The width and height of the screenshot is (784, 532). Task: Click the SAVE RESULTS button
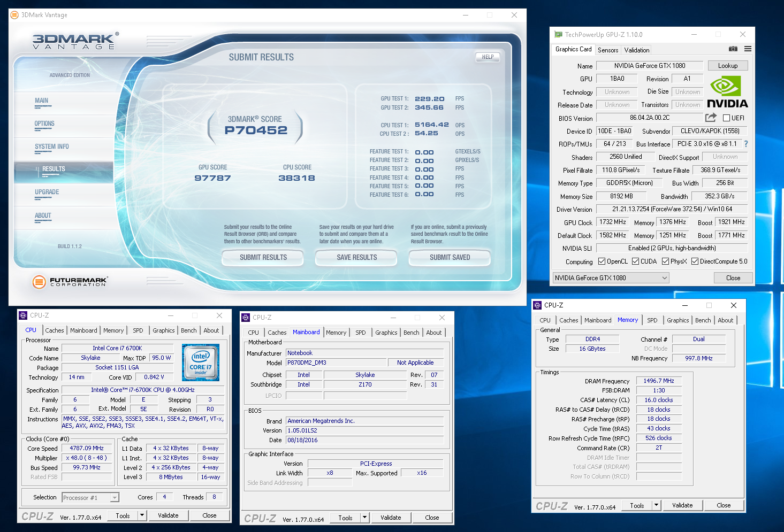click(356, 257)
